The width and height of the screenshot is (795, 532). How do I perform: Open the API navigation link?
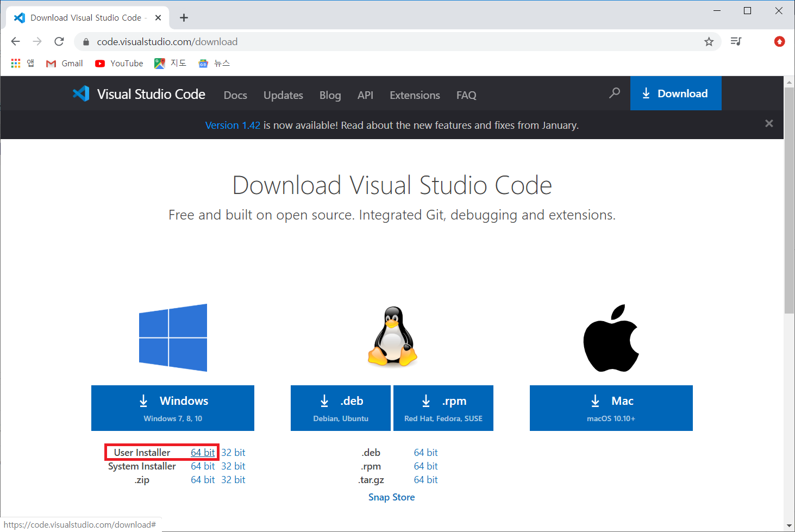click(365, 95)
